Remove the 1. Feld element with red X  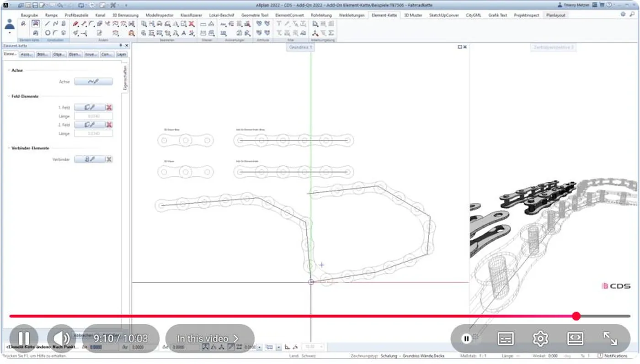click(109, 107)
